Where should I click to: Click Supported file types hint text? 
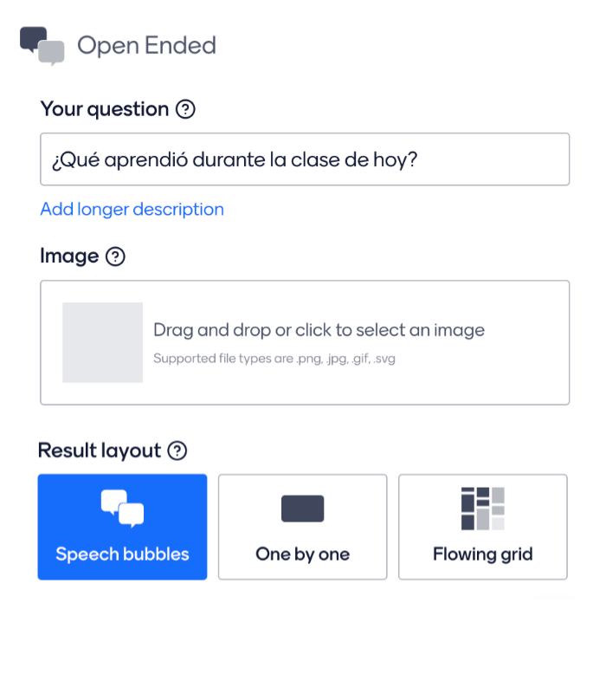tap(274, 359)
